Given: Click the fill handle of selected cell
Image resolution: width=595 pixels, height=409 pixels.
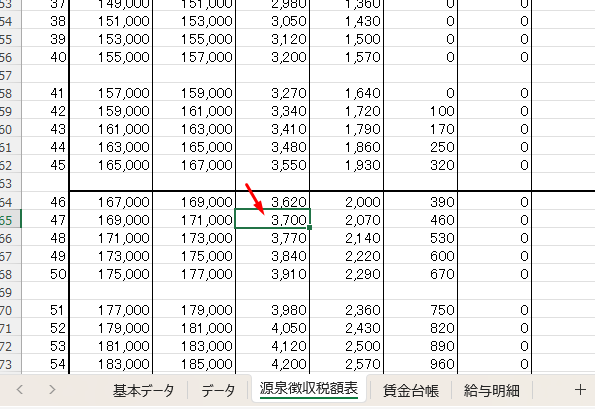Looking at the screenshot, I should click(310, 227).
